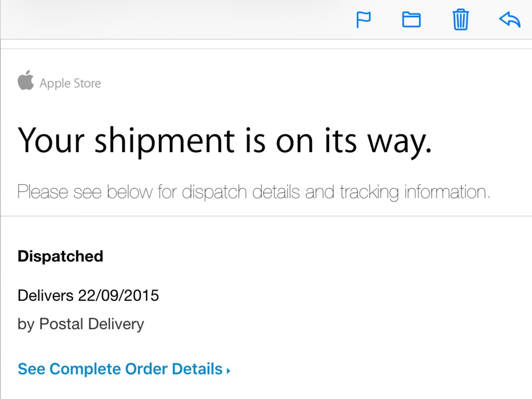This screenshot has width=532, height=399.
Task: Open the See Complete Order Details link
Action: click(x=120, y=369)
